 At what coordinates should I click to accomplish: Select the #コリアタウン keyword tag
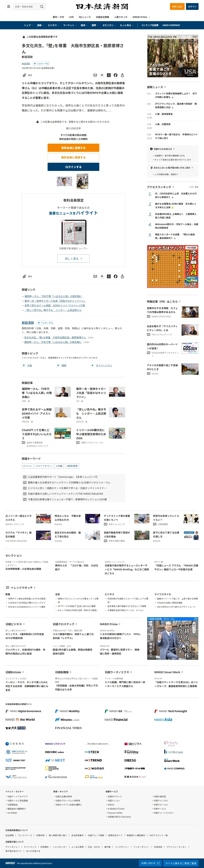[x=44, y=466]
